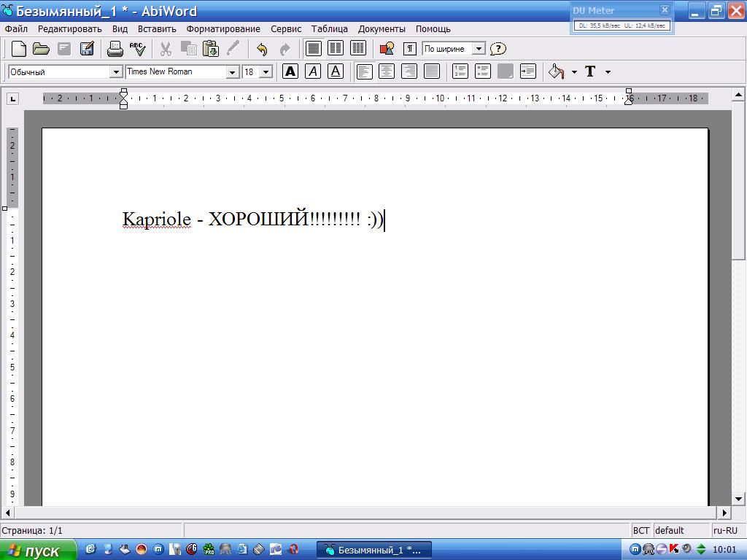
Task: Set three-column layout
Action: point(357,49)
